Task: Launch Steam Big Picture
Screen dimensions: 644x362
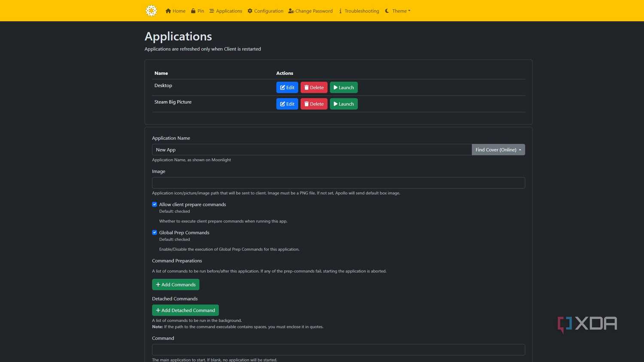Action: click(343, 104)
